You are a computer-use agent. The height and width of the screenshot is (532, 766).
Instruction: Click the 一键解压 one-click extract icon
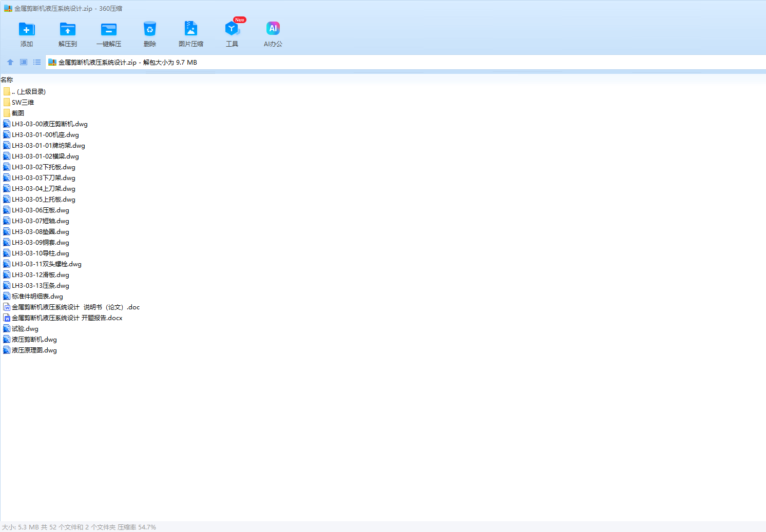pos(109,29)
